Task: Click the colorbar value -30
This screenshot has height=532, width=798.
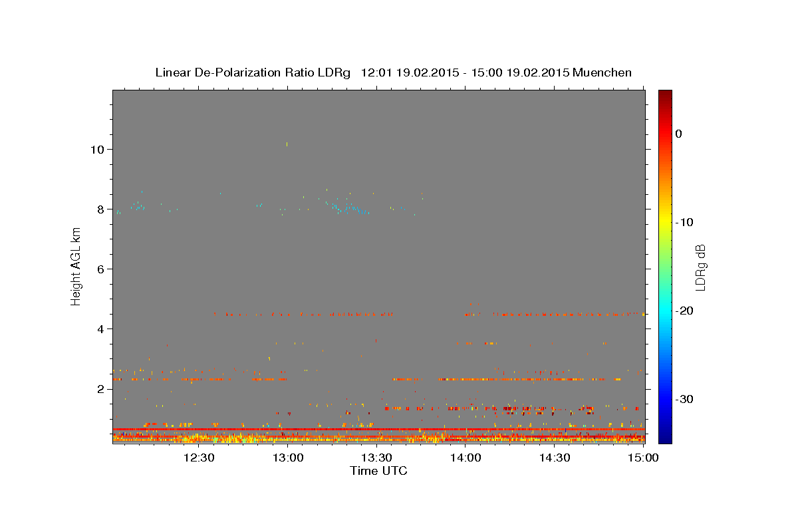Action: click(684, 399)
